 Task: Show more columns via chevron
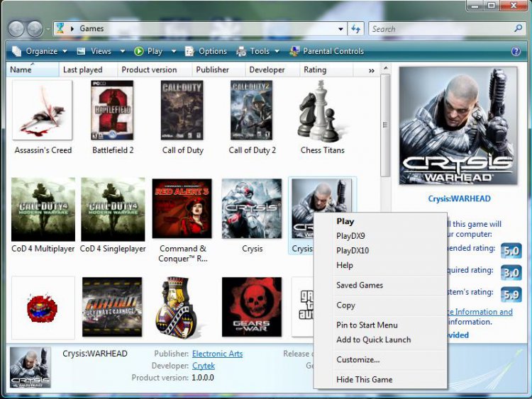click(372, 70)
